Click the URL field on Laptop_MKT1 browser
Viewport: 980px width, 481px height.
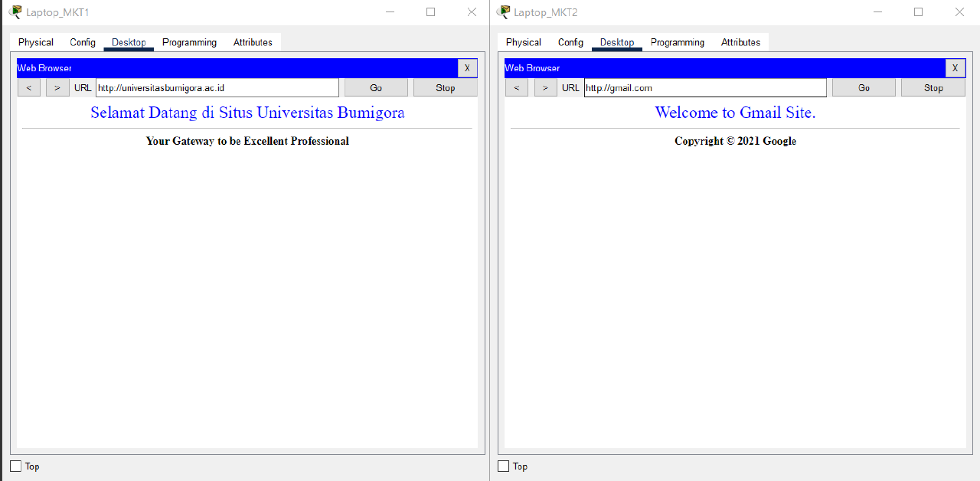click(x=217, y=87)
